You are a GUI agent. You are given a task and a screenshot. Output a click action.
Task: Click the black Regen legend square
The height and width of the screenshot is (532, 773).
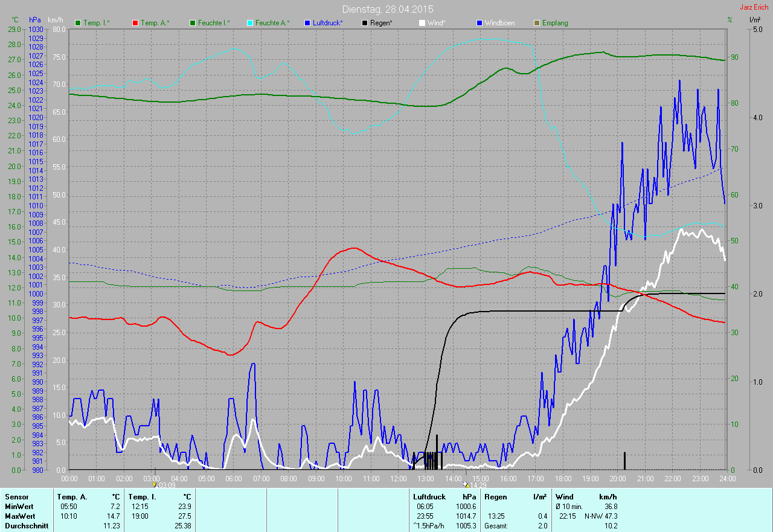(365, 23)
